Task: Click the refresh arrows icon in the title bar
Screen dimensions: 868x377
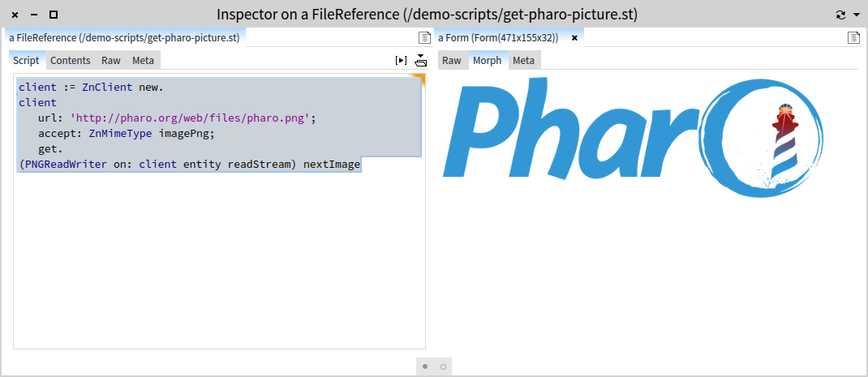Action: click(841, 15)
